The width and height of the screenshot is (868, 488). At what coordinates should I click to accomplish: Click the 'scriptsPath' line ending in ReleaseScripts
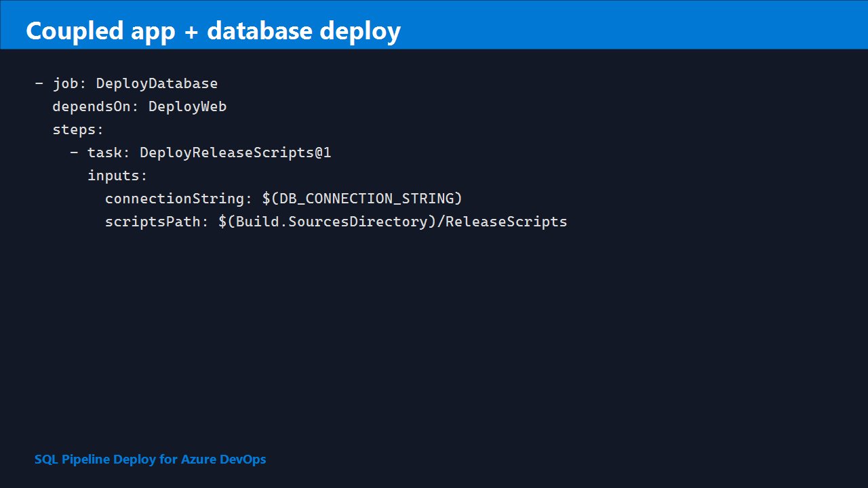[336, 222]
